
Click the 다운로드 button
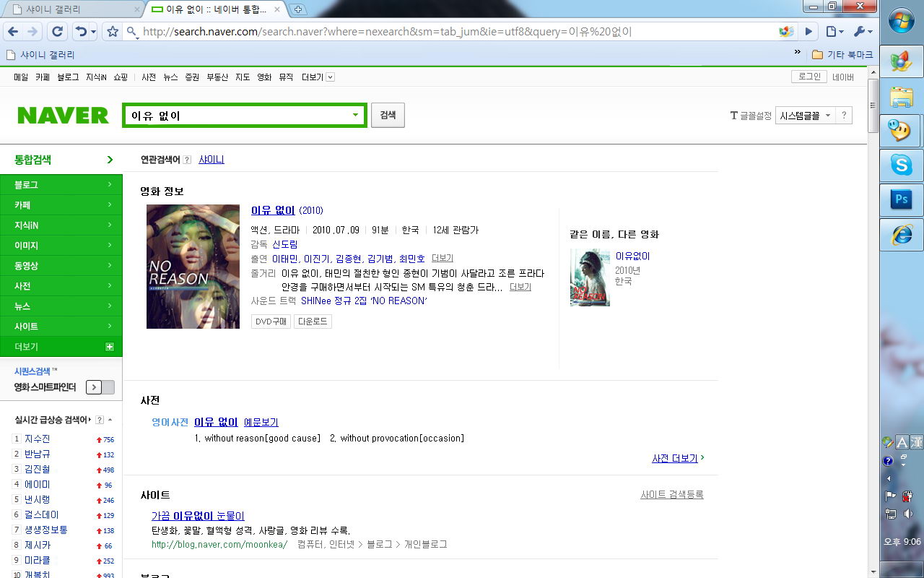(x=313, y=322)
